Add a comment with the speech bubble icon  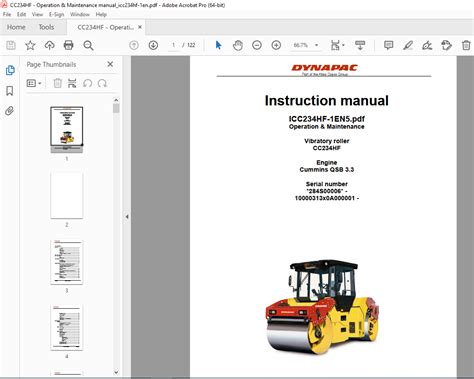tap(388, 45)
